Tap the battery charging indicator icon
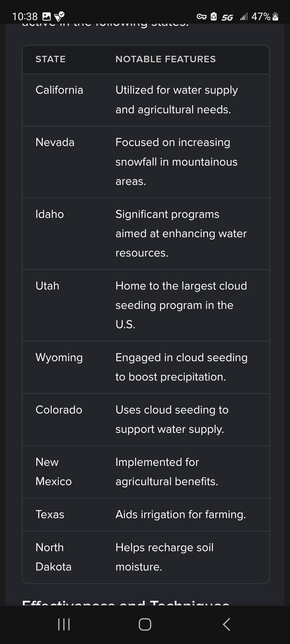This screenshot has width=290, height=644. pos(275,17)
